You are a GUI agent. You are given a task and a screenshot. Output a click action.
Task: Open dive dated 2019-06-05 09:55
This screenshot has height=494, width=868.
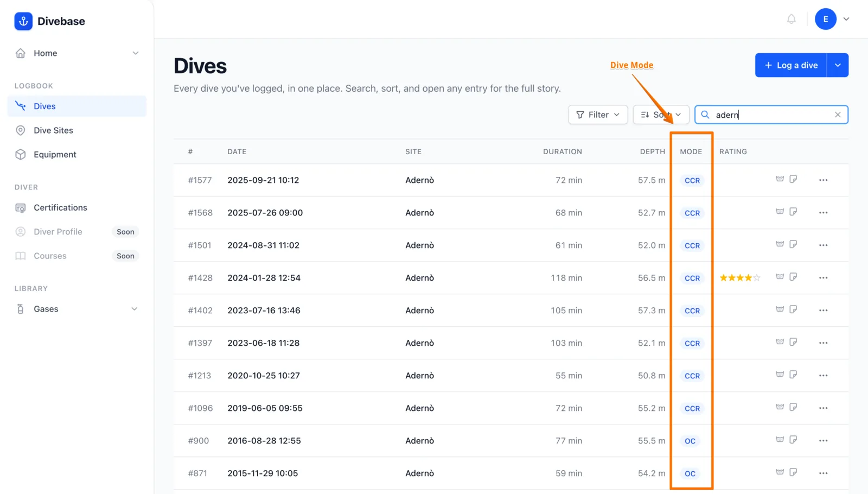pos(265,408)
